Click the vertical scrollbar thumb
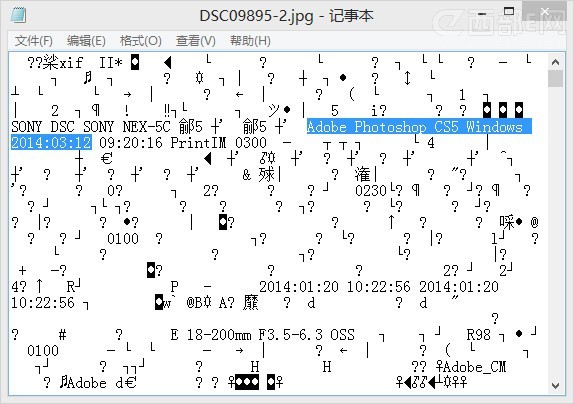The height and width of the screenshot is (404, 574). (555, 78)
